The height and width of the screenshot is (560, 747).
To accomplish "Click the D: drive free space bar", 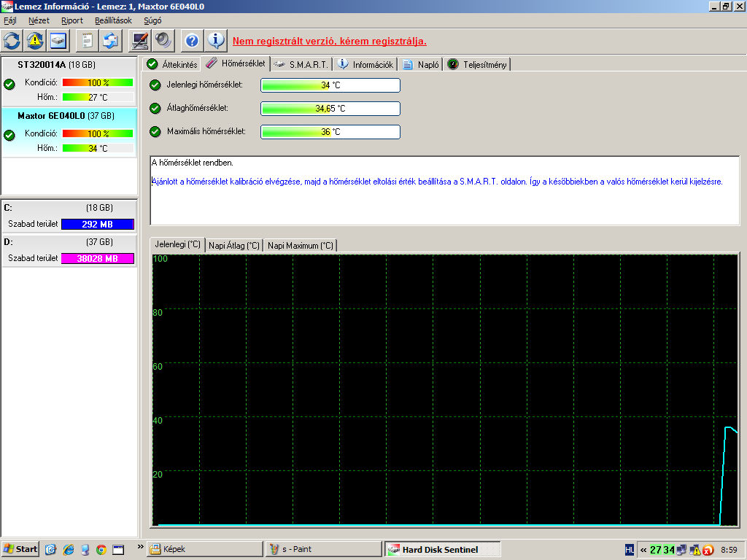I will [98, 258].
